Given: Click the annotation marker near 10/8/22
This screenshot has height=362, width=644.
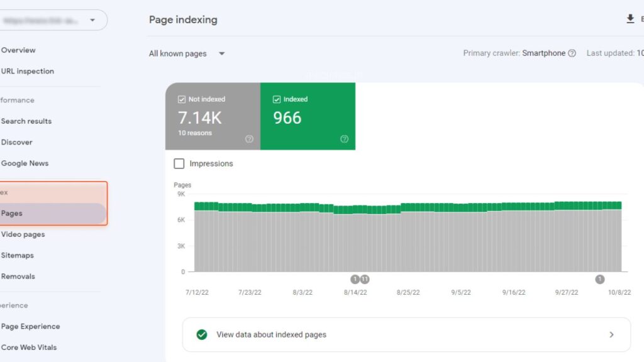Looking at the screenshot, I should 599,280.
